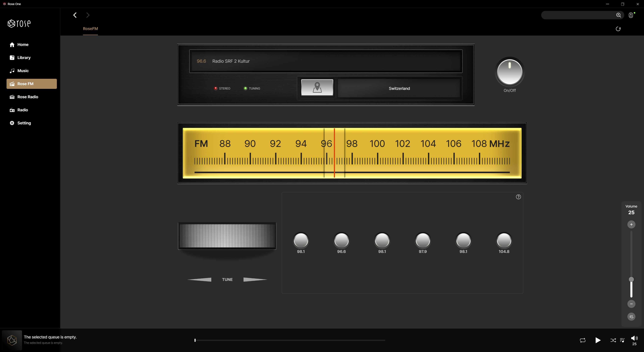Click the vertical volume slider track
The image size is (644, 352).
pyautogui.click(x=631, y=255)
